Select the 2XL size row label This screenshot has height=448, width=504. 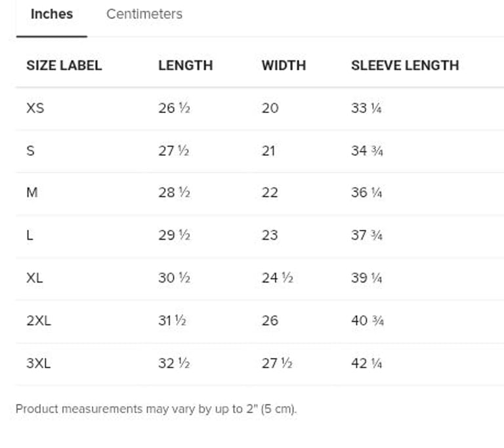38,321
